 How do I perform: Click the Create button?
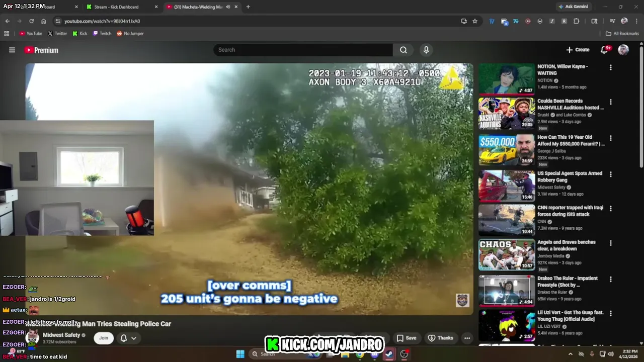pyautogui.click(x=578, y=50)
